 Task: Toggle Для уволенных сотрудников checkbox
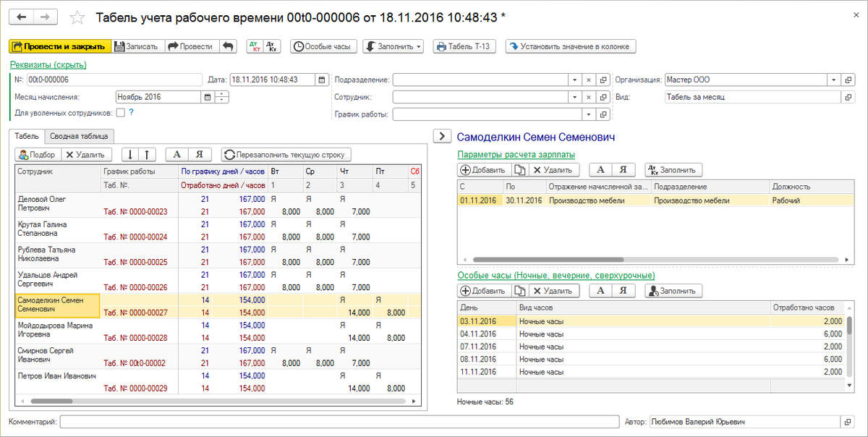point(121,112)
